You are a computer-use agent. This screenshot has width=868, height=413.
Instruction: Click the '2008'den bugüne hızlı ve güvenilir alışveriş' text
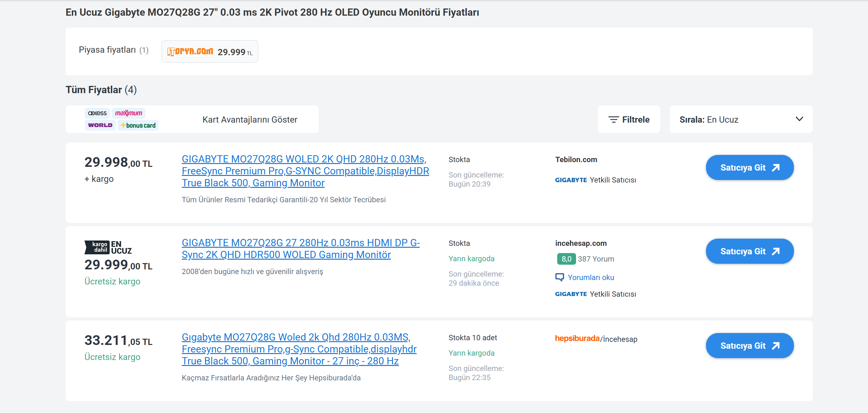pos(252,272)
